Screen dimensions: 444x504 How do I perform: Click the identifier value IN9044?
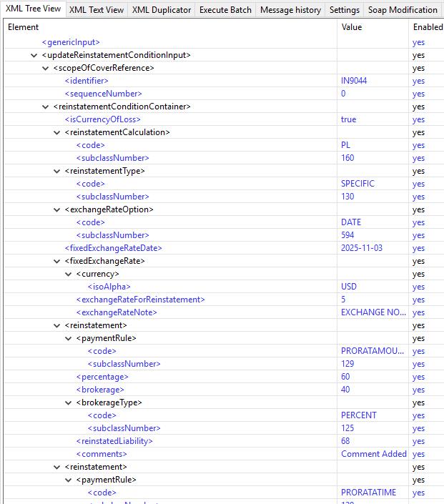click(x=354, y=81)
